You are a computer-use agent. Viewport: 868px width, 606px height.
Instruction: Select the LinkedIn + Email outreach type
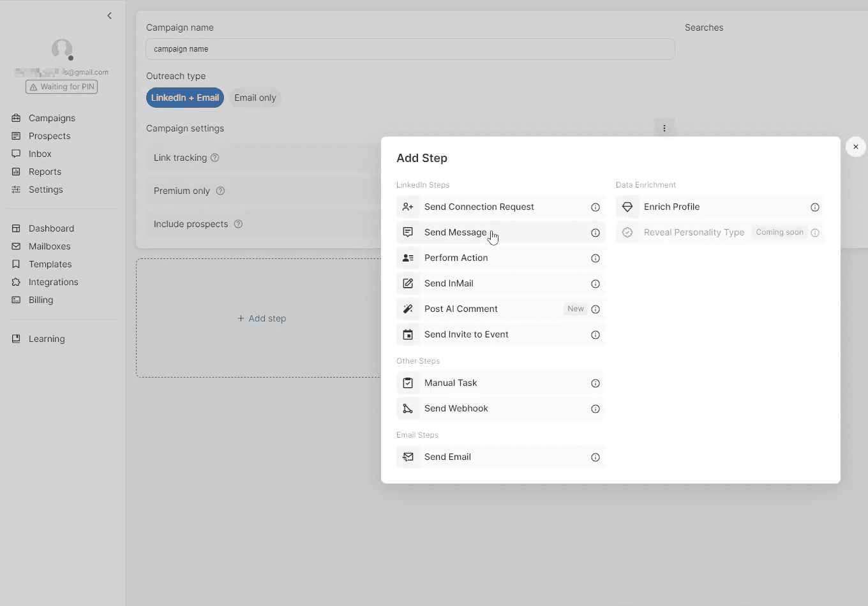coord(184,98)
